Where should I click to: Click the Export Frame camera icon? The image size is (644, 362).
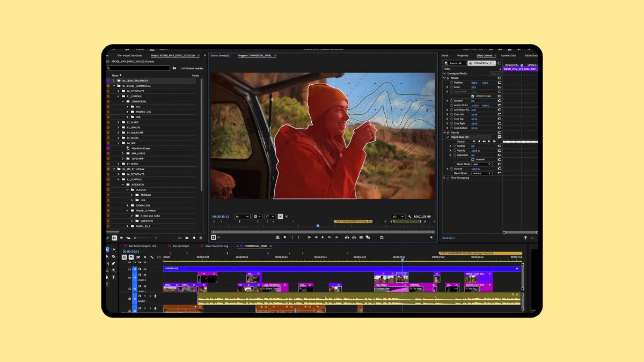click(361, 237)
